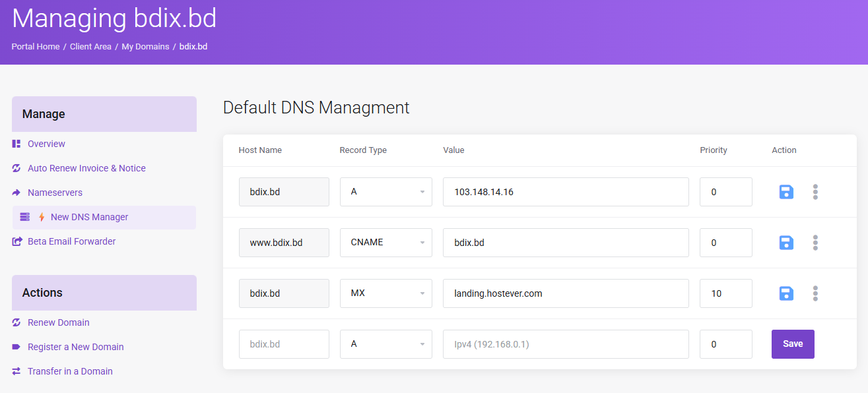Screen dimensions: 868x393
Task: Go to Nameservers in Manage menu
Action: (55, 193)
